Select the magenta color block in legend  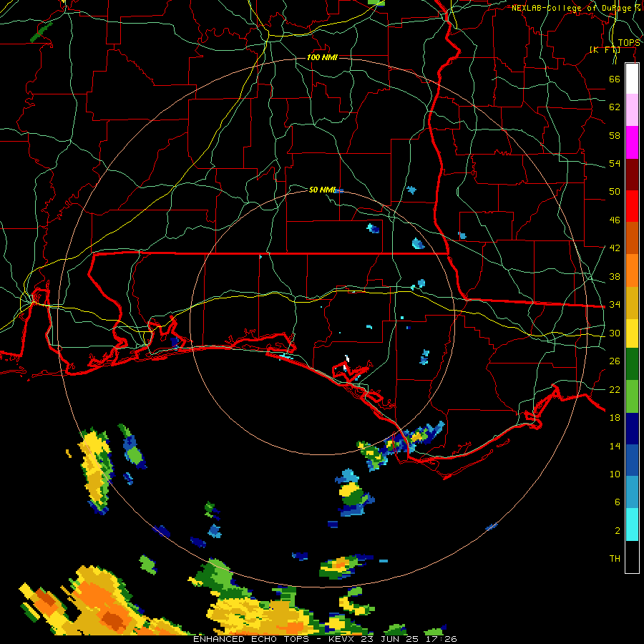(x=632, y=142)
